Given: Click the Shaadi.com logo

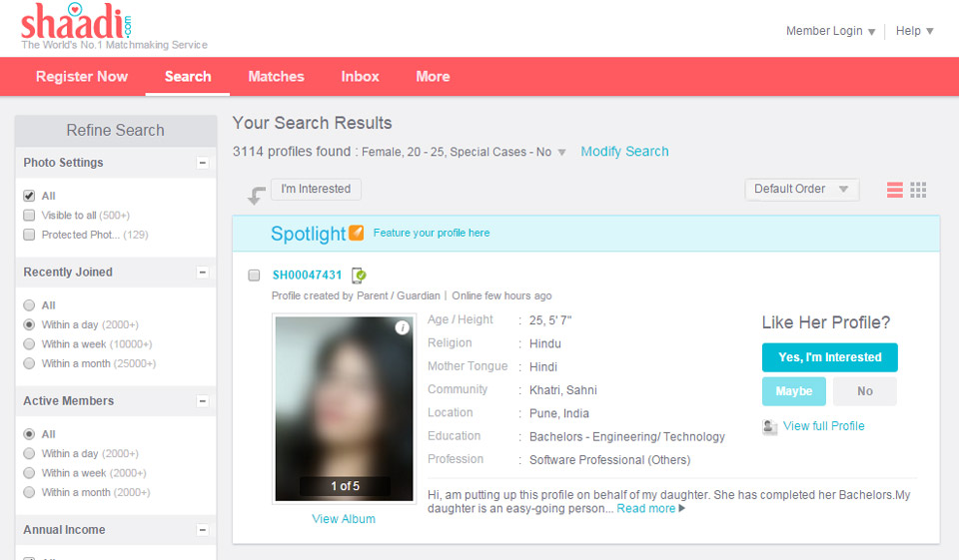Looking at the screenshot, I should pos(76,22).
